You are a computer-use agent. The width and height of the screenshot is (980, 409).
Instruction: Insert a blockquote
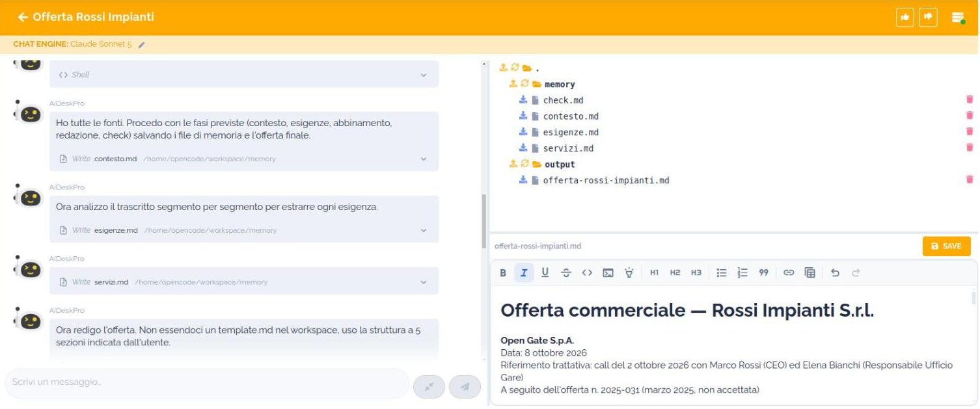763,273
